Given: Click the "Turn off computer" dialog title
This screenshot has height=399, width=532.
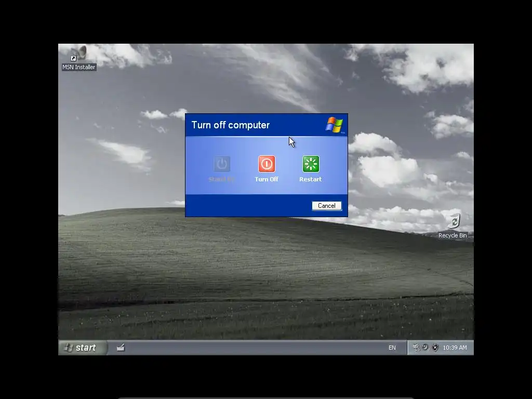Looking at the screenshot, I should (230, 125).
